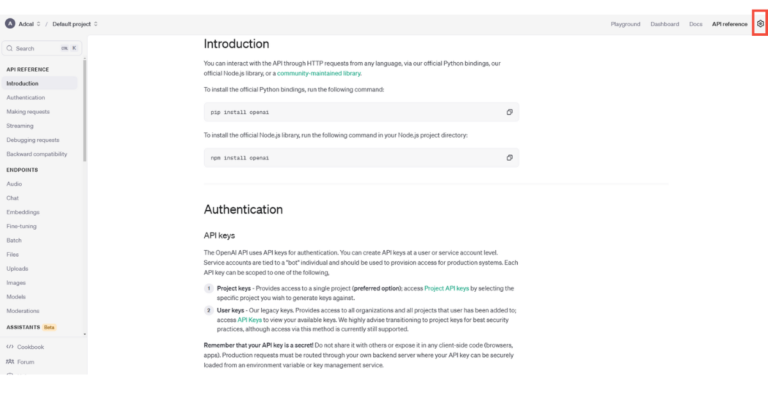The height and width of the screenshot is (400, 768).
Task: Copy the pip install openai command
Action: (509, 112)
